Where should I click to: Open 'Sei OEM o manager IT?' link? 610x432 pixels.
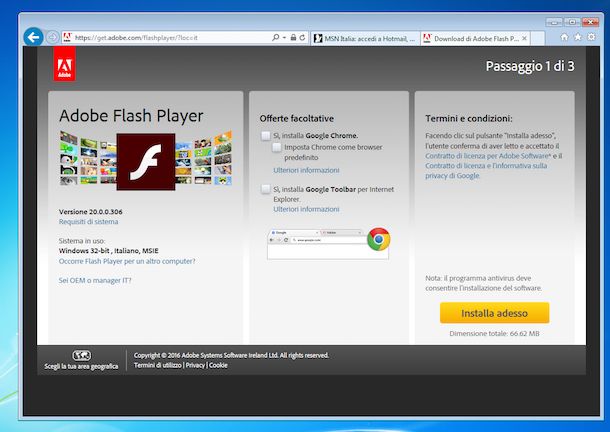pyautogui.click(x=95, y=280)
